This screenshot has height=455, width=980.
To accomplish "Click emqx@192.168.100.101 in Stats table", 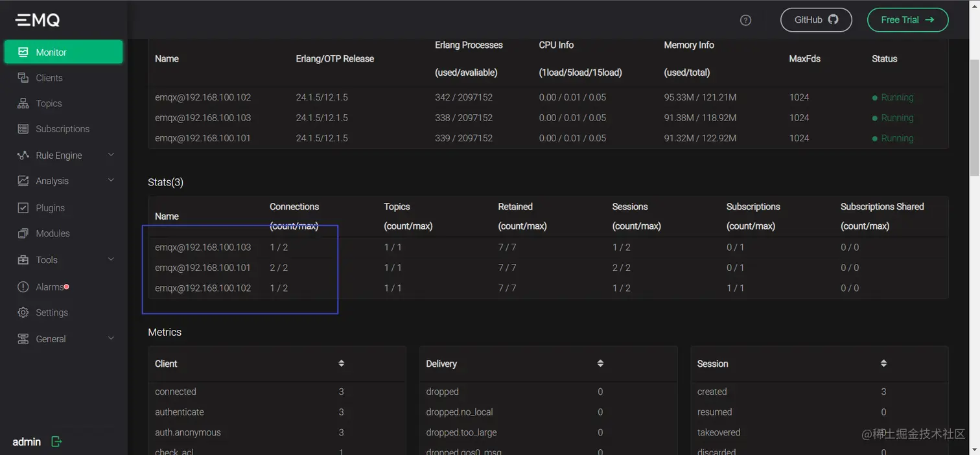I will (x=203, y=268).
